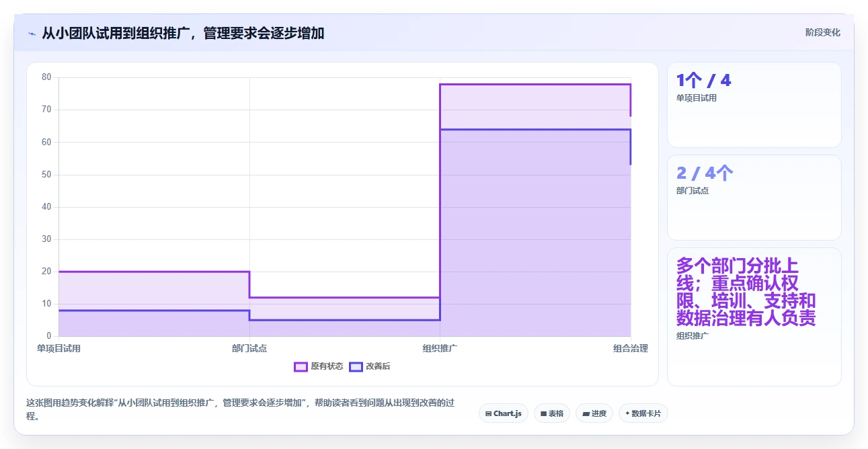This screenshot has height=449, width=868.
Task: Click the chart description text below the chart
Action: pyautogui.click(x=240, y=409)
